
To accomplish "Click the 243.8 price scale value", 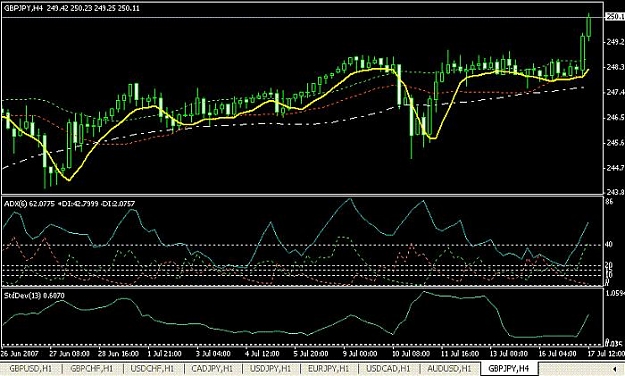I will tap(614, 191).
